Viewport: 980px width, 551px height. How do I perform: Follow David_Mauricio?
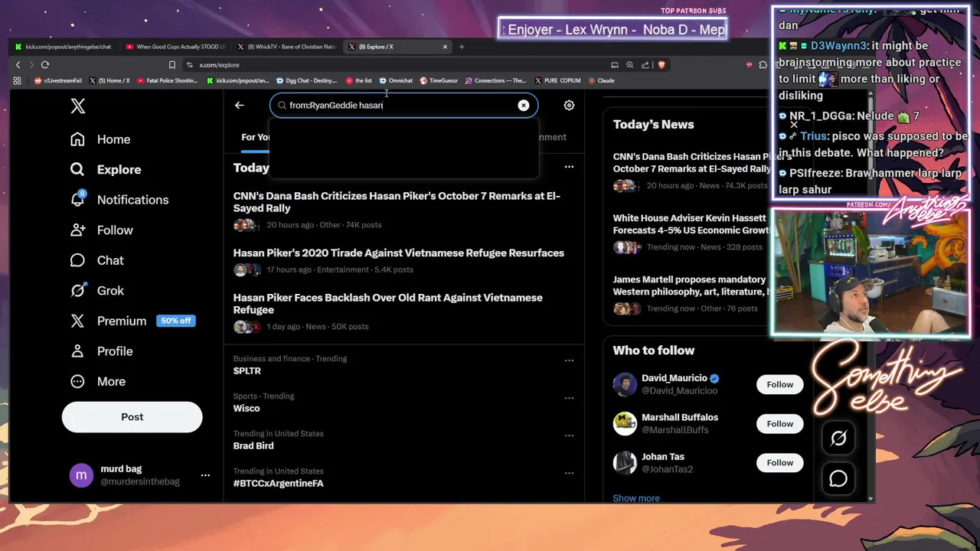pos(779,384)
